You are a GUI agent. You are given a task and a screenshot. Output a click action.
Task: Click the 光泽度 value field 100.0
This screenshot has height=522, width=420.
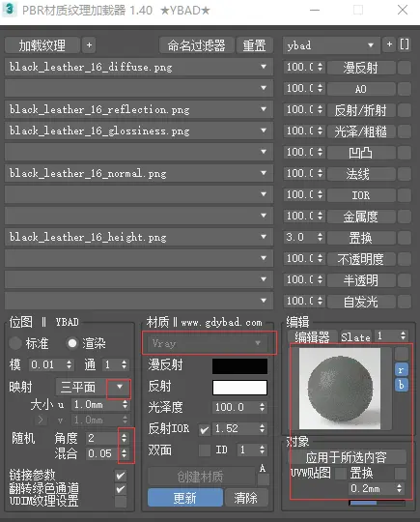pyautogui.click(x=239, y=407)
